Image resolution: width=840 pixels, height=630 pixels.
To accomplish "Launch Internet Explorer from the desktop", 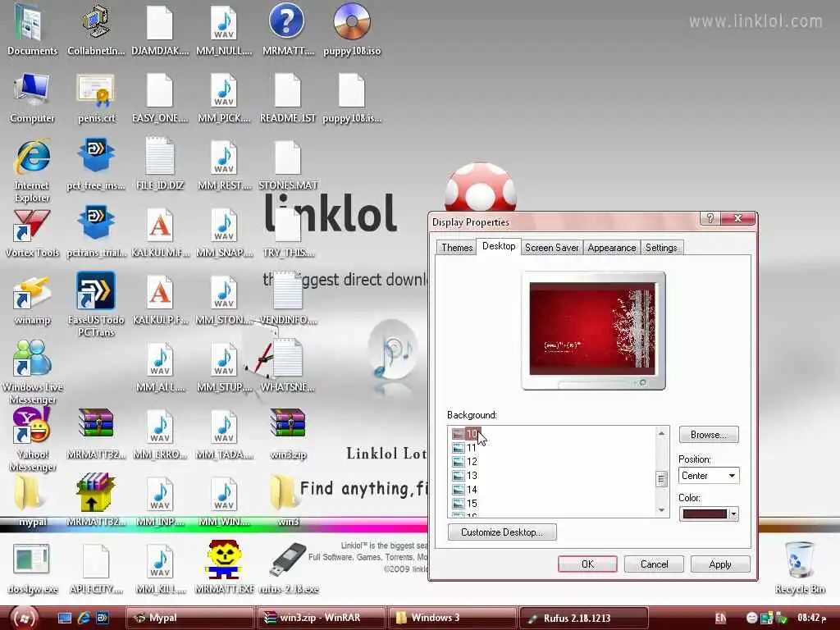I will pyautogui.click(x=32, y=171).
